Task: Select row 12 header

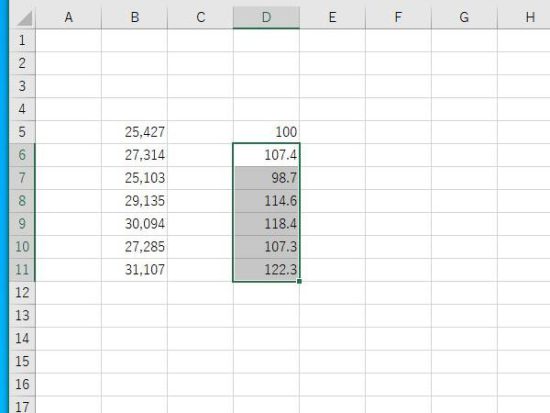Action: pyautogui.click(x=22, y=293)
